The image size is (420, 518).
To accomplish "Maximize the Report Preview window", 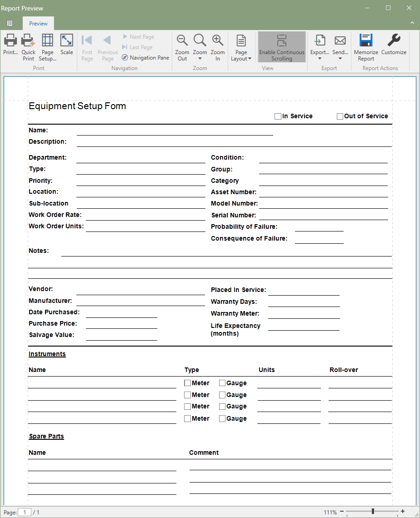I will [x=388, y=8].
